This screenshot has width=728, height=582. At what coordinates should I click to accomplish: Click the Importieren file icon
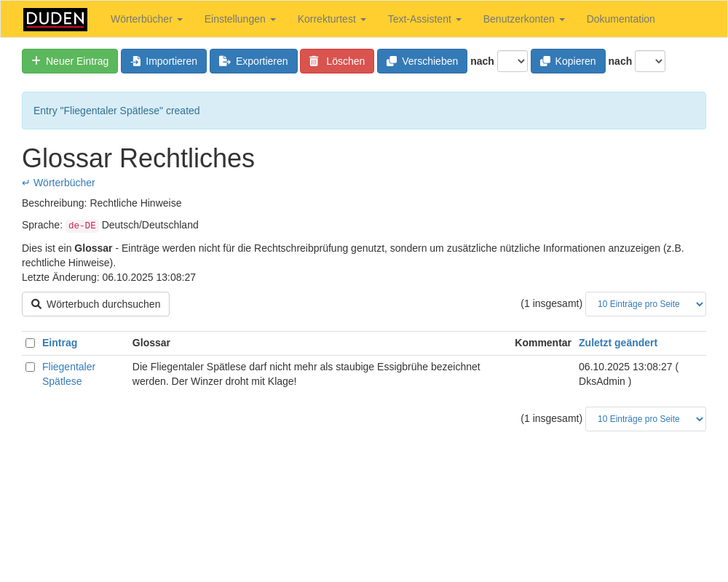pyautogui.click(x=135, y=61)
